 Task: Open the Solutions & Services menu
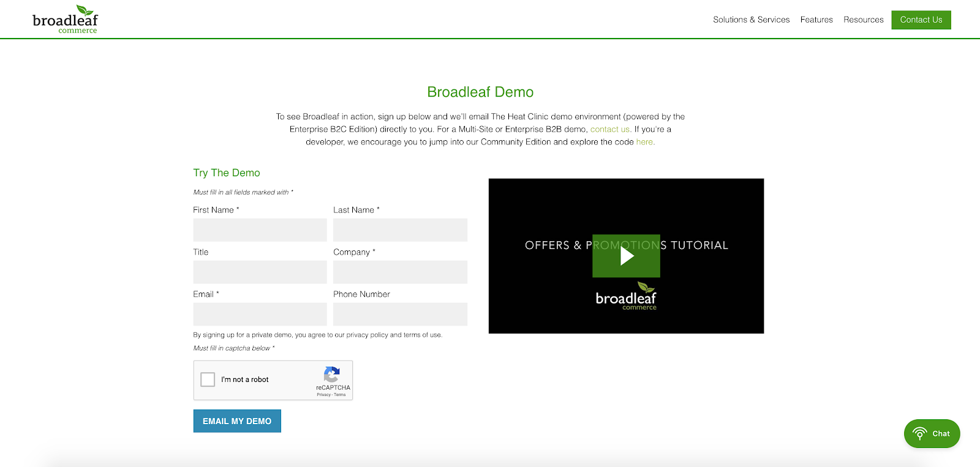click(751, 20)
